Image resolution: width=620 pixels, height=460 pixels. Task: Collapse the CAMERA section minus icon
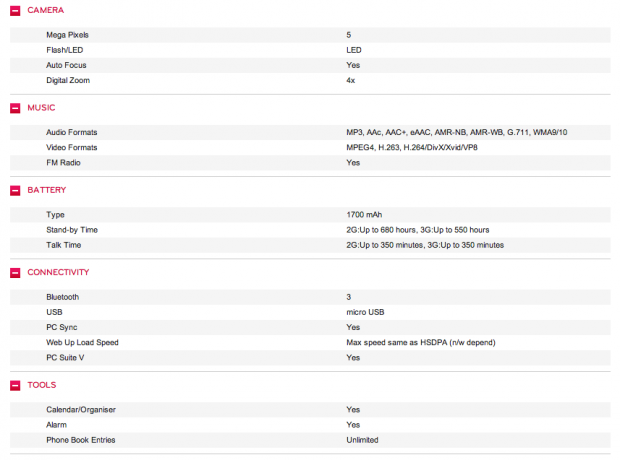point(15,11)
